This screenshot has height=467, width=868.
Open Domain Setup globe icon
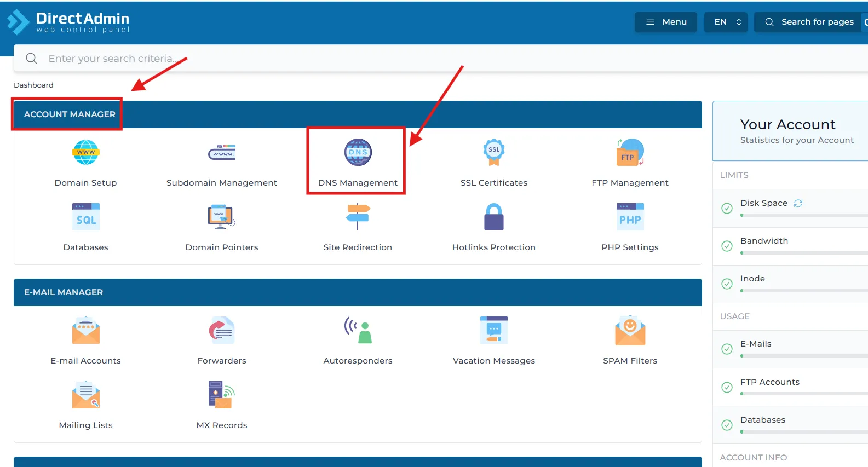[85, 153]
